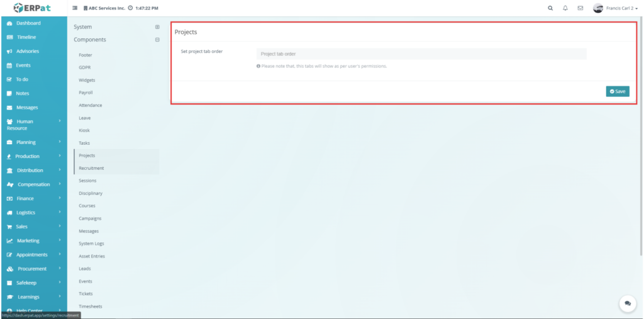Expand the Production menu
The image size is (644, 319).
(33, 156)
